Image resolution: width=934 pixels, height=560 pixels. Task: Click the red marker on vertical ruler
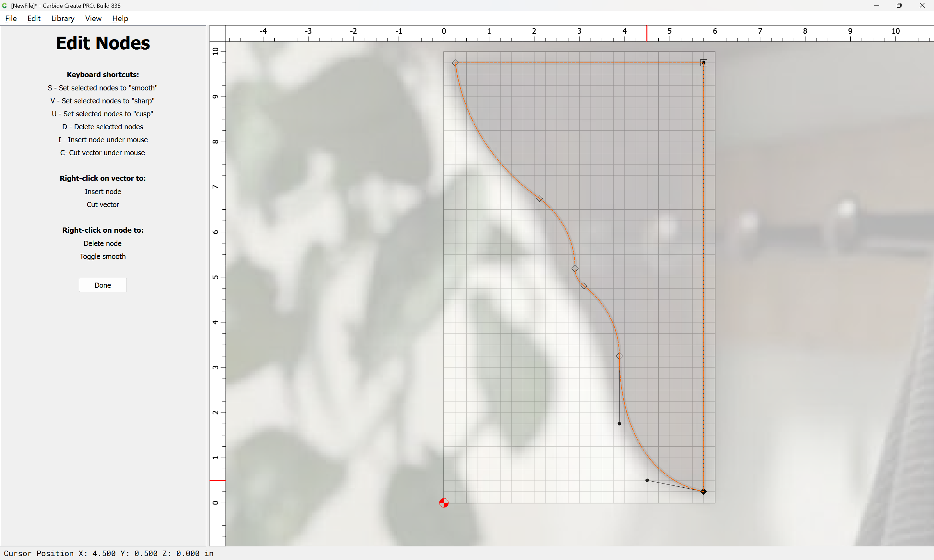point(218,480)
